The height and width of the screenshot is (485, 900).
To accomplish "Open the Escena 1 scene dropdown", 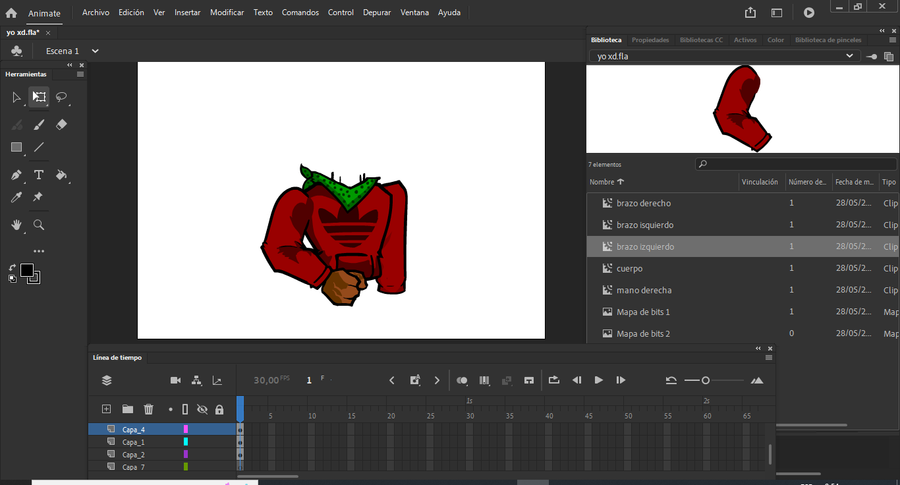I will [x=95, y=51].
